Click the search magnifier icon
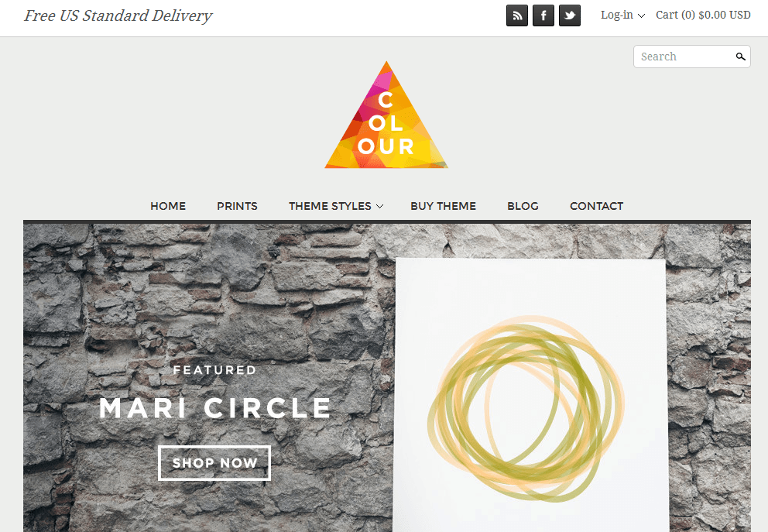 click(x=741, y=57)
